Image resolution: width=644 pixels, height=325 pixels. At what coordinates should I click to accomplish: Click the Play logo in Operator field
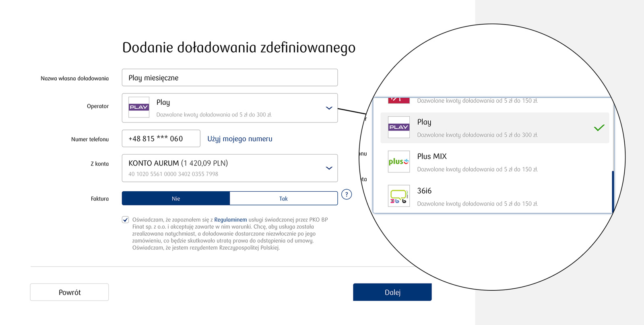(139, 107)
